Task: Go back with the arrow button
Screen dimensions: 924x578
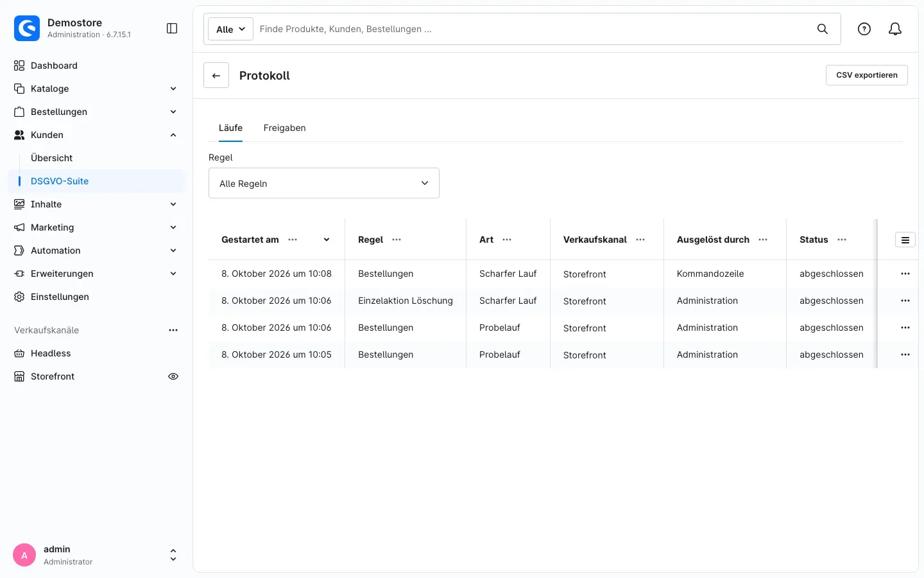Action: click(x=216, y=75)
